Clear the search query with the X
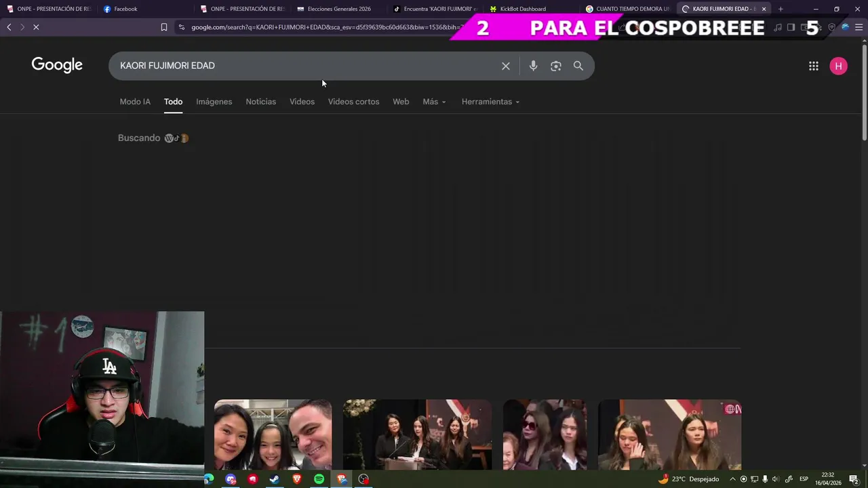Screen dimensions: 868x488 tap(505, 66)
